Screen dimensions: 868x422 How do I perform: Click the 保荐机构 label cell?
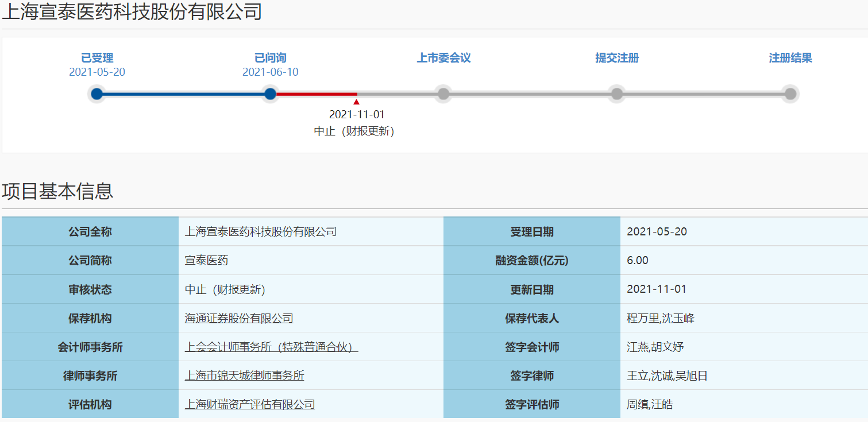[x=90, y=318]
